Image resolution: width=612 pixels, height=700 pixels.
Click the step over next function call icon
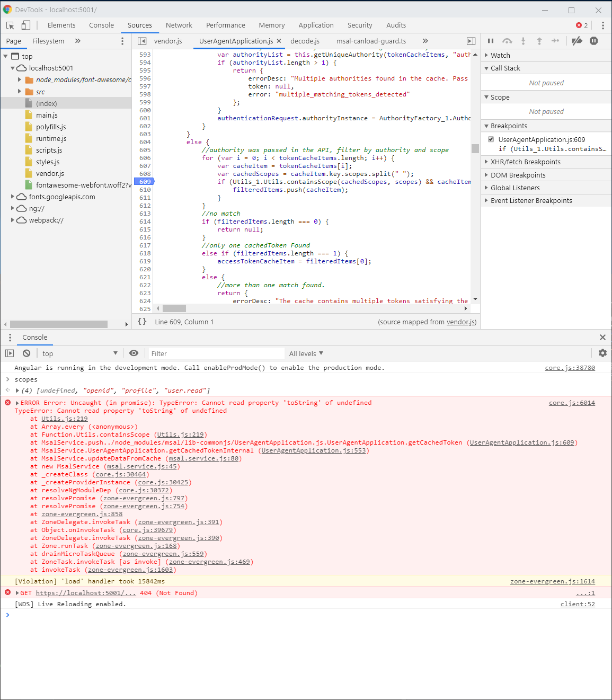click(x=507, y=41)
